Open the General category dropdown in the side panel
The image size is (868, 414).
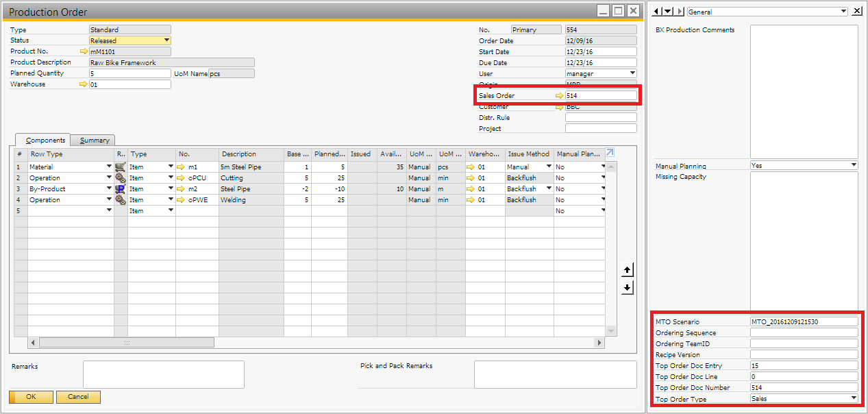(843, 12)
